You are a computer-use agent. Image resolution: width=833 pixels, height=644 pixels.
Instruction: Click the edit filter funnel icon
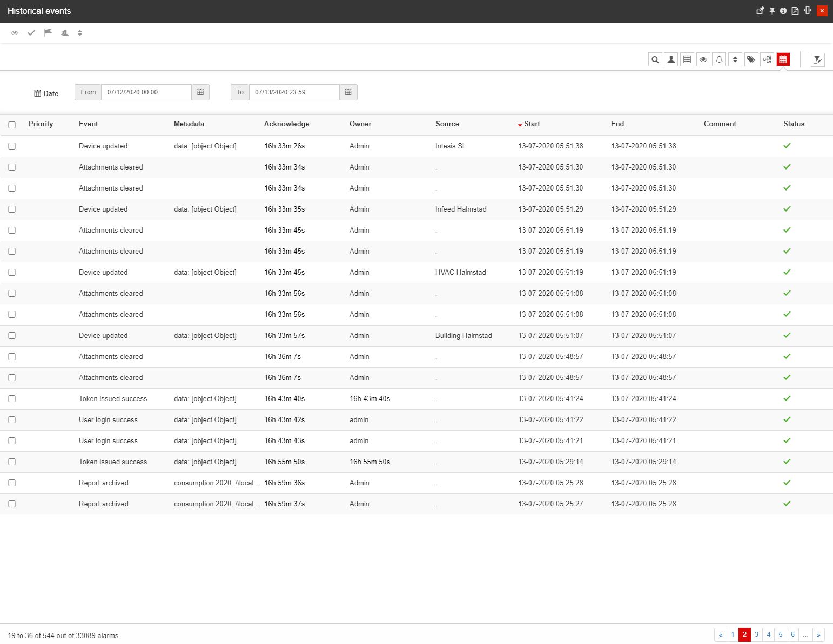pos(817,60)
